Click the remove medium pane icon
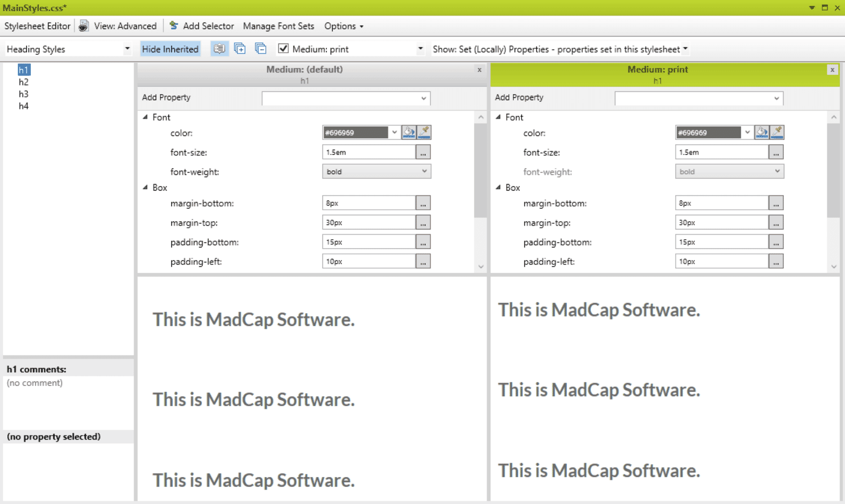Viewport: 845px width, 504px height. click(260, 49)
